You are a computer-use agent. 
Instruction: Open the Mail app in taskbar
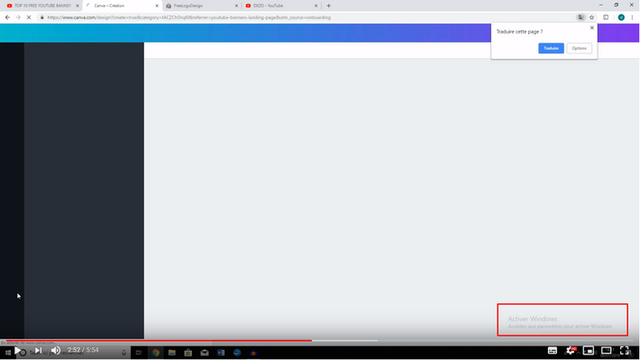pos(204,352)
